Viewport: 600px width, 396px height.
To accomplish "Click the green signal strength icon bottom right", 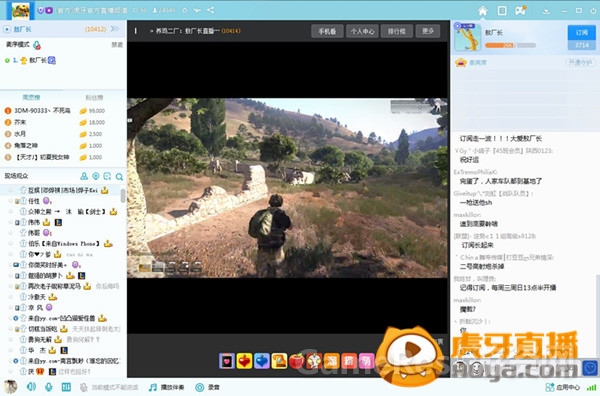I will point(591,388).
